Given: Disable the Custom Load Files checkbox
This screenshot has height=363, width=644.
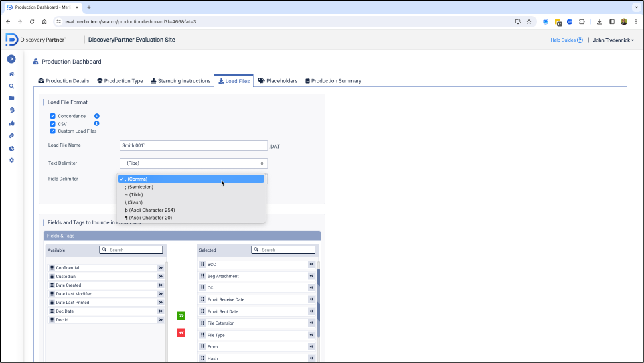Looking at the screenshot, I should (53, 131).
